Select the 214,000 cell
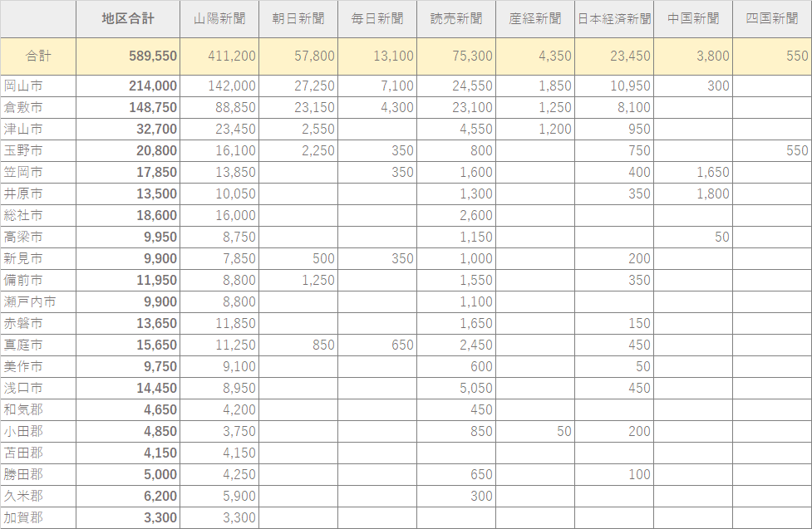The image size is (812, 529). pos(128,86)
